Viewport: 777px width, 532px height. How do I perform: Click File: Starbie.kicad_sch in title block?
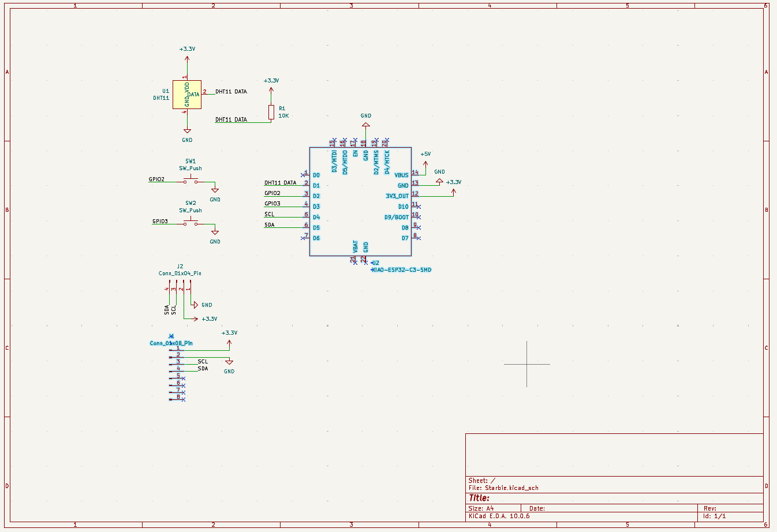pos(503,488)
